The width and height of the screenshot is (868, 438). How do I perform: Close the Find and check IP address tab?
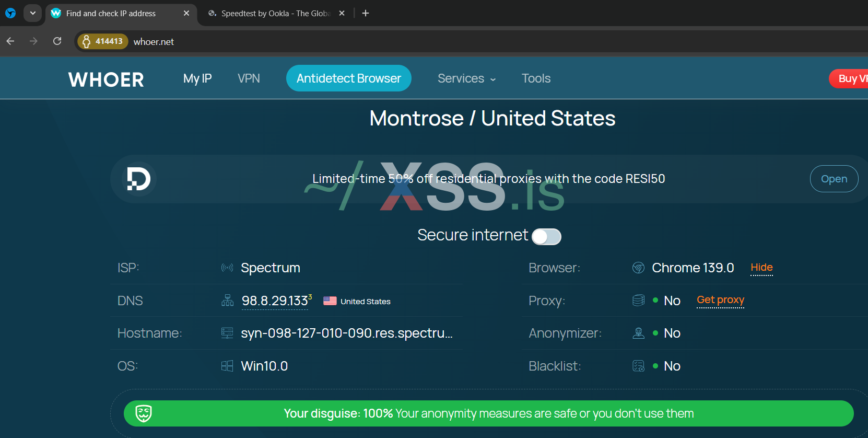[186, 14]
